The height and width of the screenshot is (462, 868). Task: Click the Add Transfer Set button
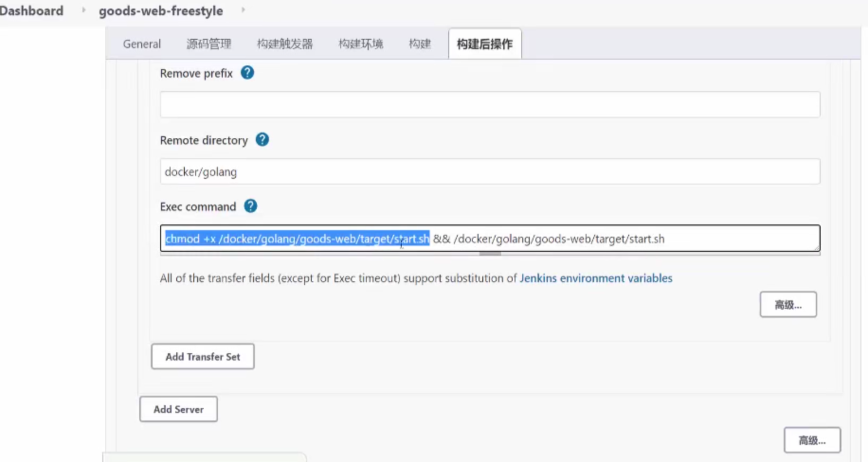[203, 356]
